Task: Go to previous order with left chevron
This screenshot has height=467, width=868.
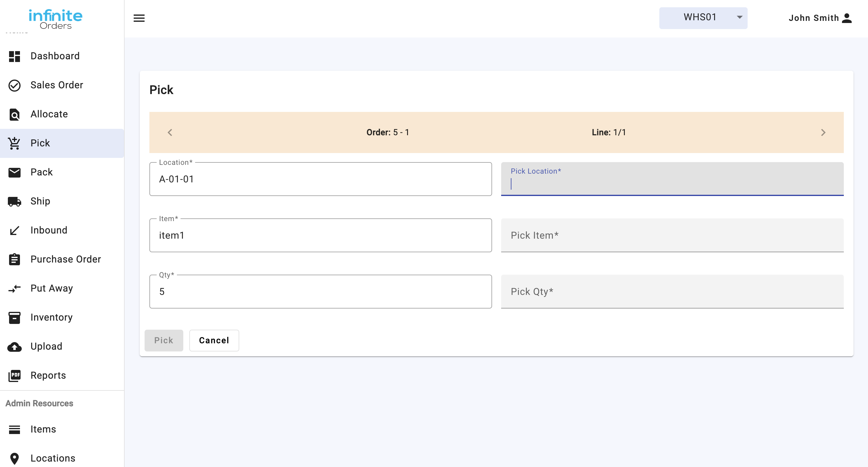Action: pyautogui.click(x=170, y=132)
